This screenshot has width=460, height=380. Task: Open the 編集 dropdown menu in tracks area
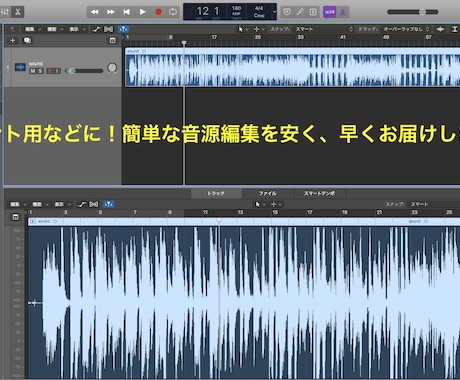pos(33,29)
